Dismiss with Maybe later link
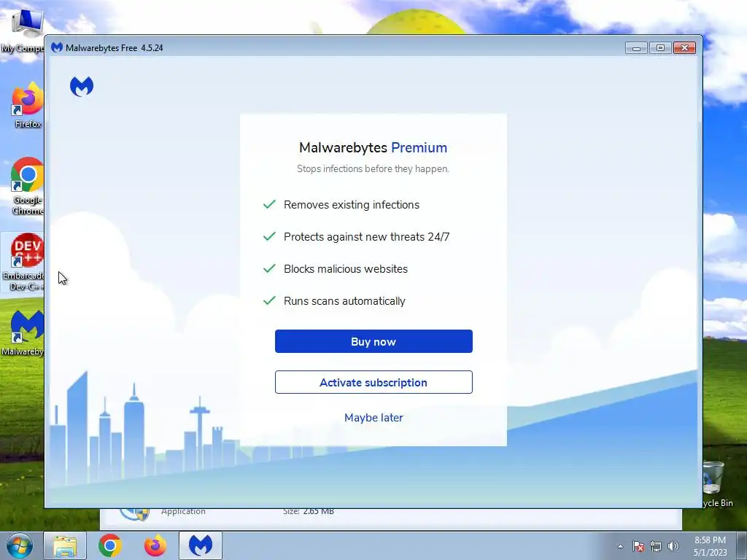The height and width of the screenshot is (560, 747). 373,418
